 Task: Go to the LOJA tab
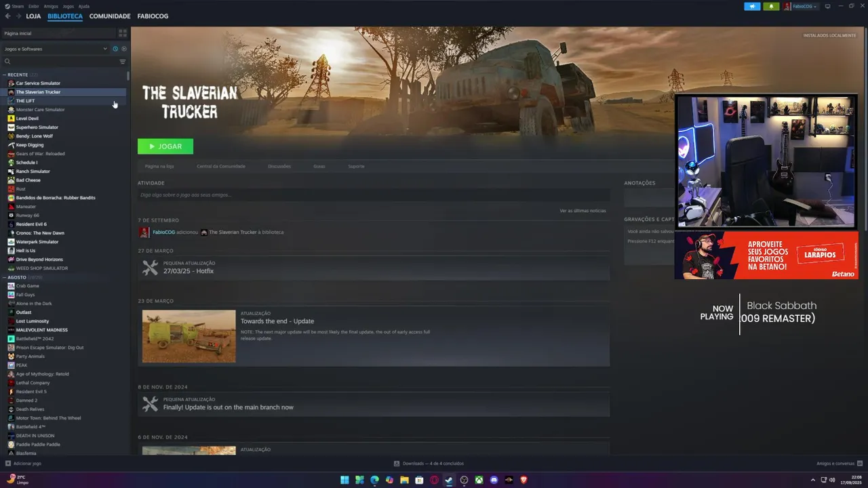click(33, 16)
